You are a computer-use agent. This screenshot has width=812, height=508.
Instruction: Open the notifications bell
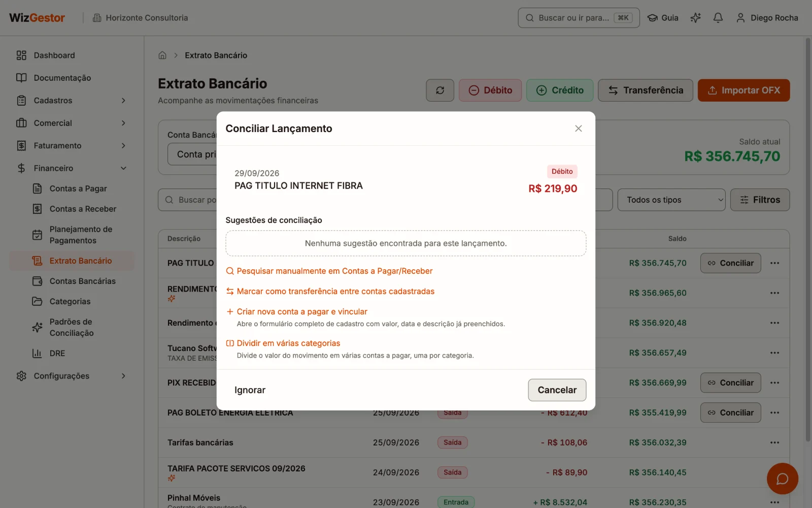718,18
